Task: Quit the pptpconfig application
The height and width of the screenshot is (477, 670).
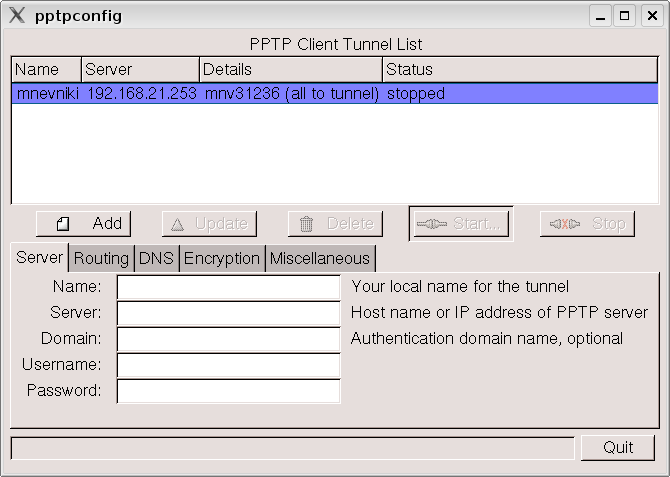Action: 618,447
